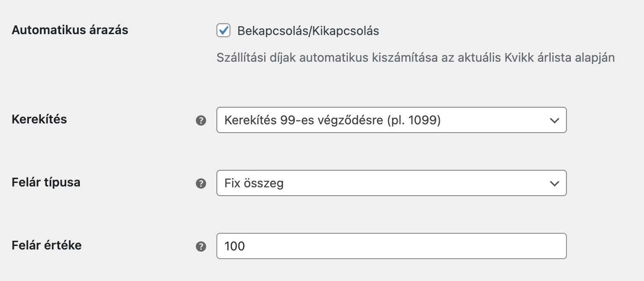Focus the Felár értéke input field
The width and height of the screenshot is (644, 281).
(x=391, y=246)
